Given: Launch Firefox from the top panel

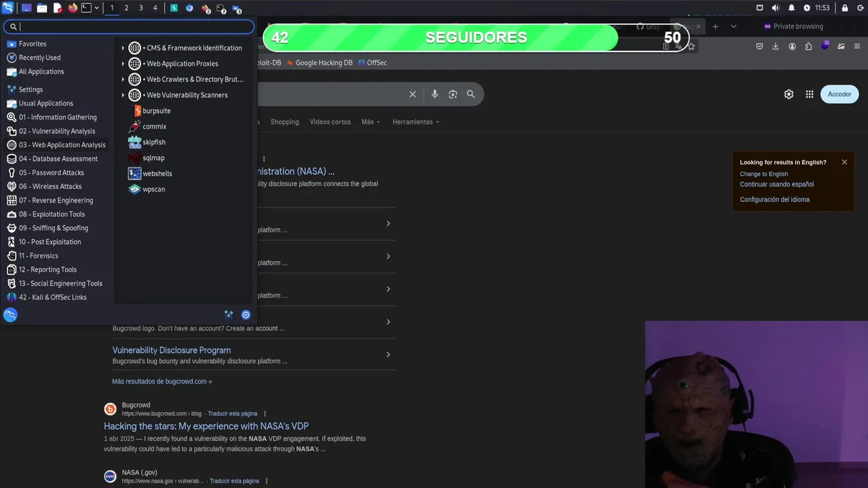Looking at the screenshot, I should (73, 8).
